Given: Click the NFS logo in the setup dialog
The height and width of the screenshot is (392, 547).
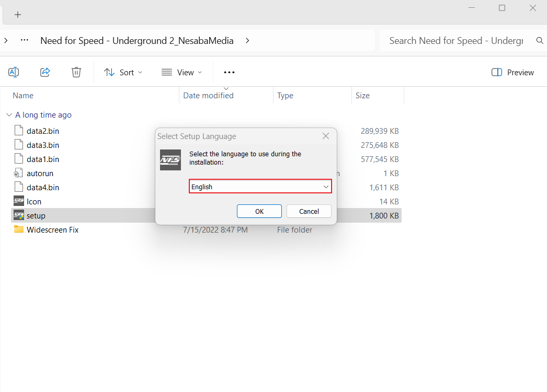Looking at the screenshot, I should click(x=170, y=160).
